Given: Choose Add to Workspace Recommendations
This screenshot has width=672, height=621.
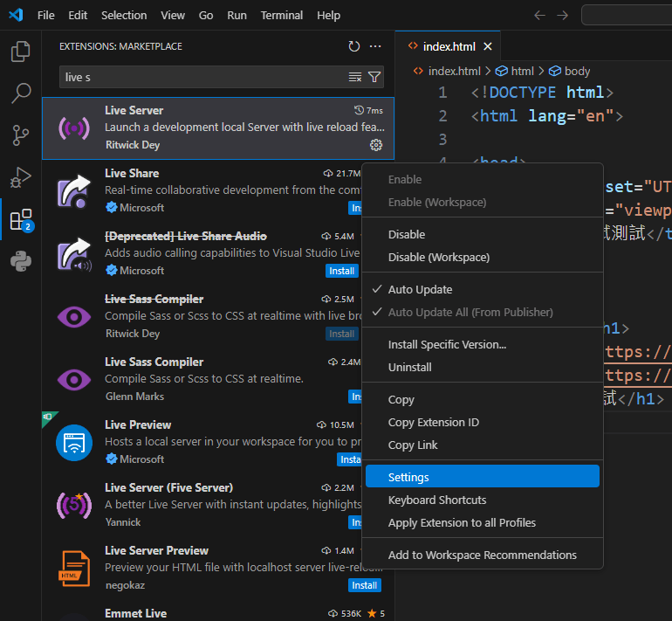Looking at the screenshot, I should [x=482, y=555].
